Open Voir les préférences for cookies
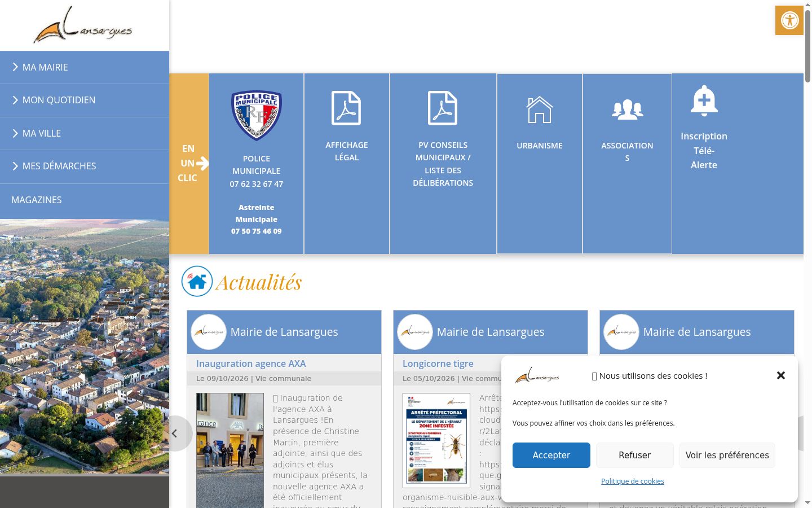The image size is (812, 508). point(727,455)
